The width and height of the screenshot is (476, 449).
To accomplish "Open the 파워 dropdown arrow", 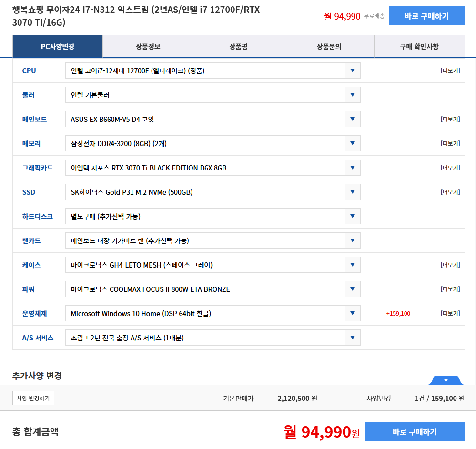I will 353,289.
